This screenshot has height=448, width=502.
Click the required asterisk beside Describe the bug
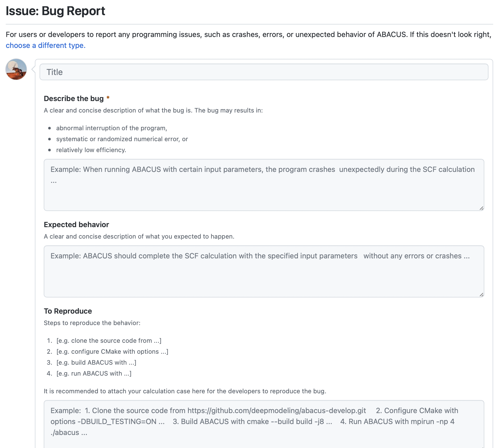pos(108,98)
